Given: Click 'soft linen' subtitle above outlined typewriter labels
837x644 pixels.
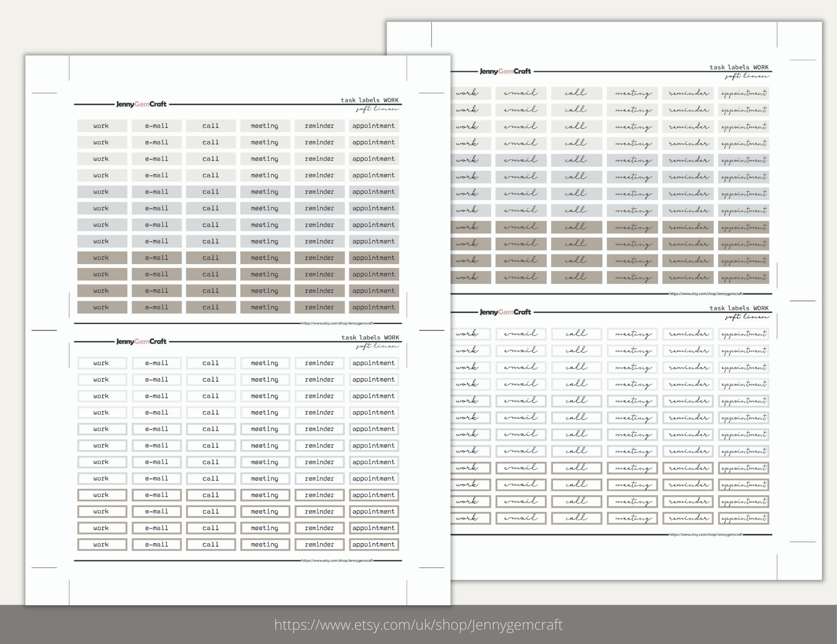Looking at the screenshot, I should click(377, 347).
